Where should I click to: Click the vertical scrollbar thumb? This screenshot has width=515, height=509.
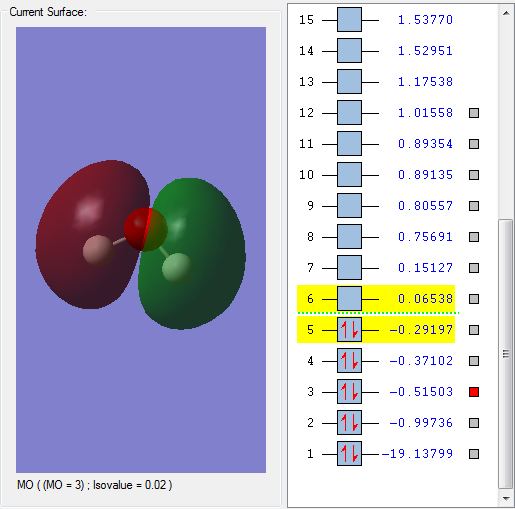point(506,354)
